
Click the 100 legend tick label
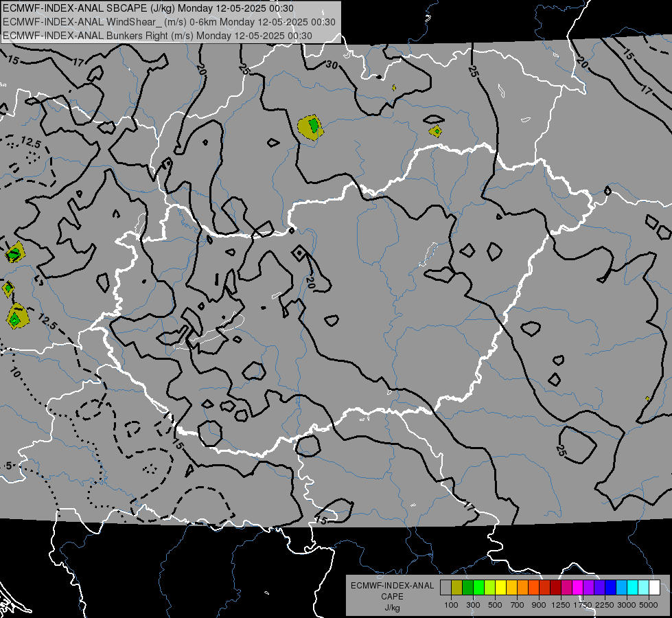tap(451, 605)
